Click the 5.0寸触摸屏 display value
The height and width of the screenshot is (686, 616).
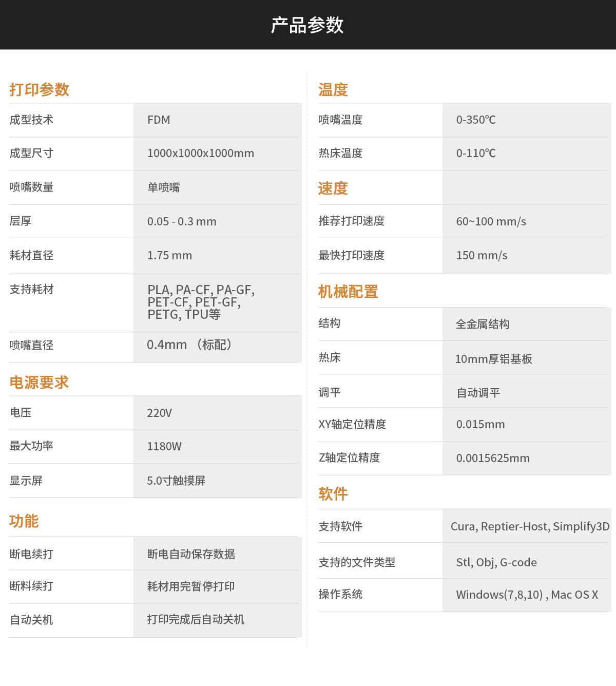176,481
